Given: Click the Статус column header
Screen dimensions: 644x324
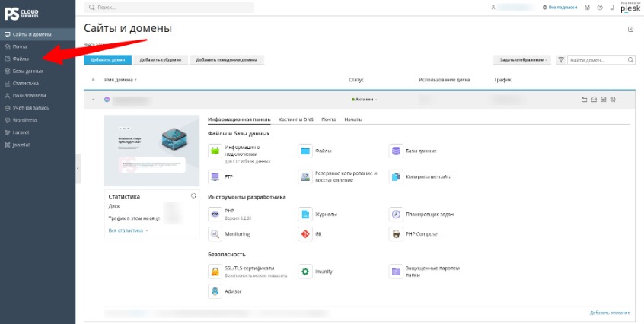Looking at the screenshot, I should 356,80.
